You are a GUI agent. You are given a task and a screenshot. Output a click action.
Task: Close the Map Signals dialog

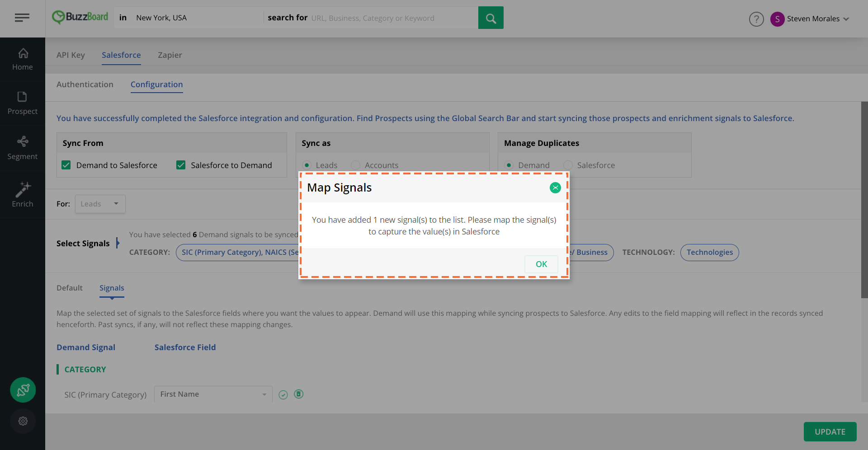(x=555, y=187)
